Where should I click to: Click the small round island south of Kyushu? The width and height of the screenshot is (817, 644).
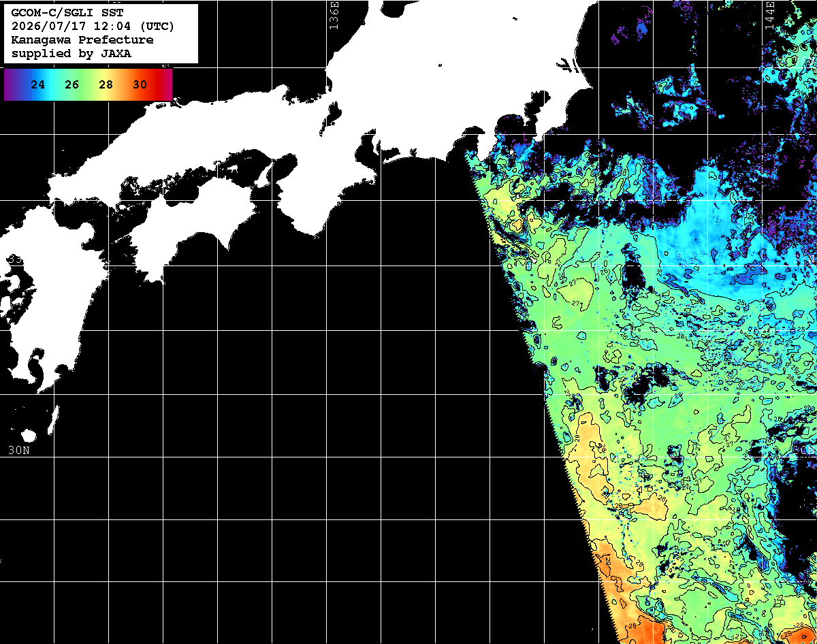click(29, 435)
